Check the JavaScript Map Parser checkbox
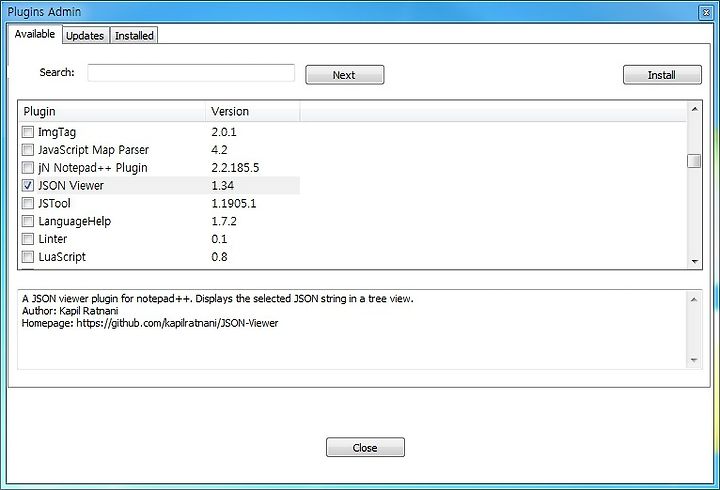This screenshot has height=490, width=720. 28,150
